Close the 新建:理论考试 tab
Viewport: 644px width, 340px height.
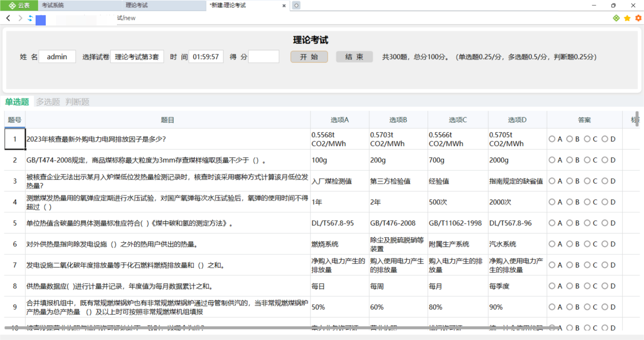point(284,5)
